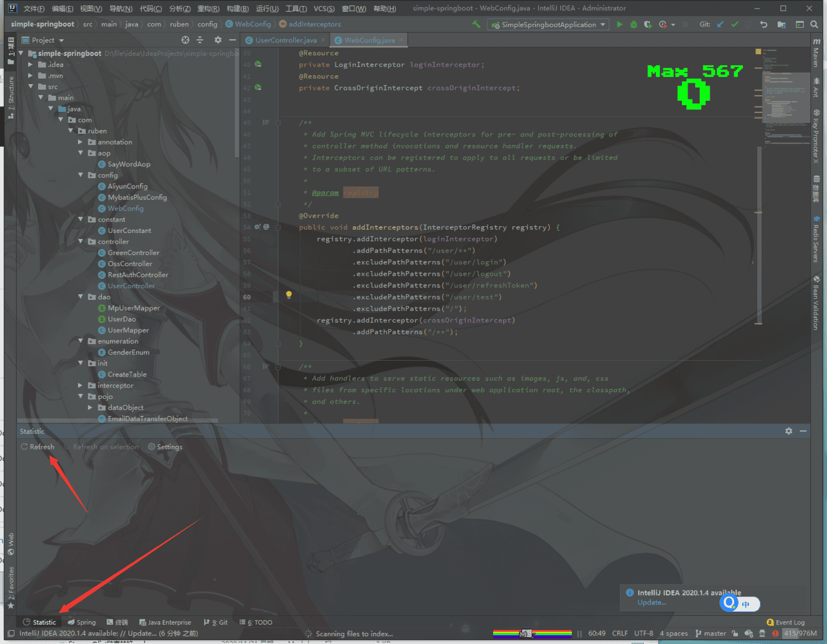This screenshot has height=644, width=827.
Task: Open Search Everywhere magnifier icon
Action: point(814,25)
